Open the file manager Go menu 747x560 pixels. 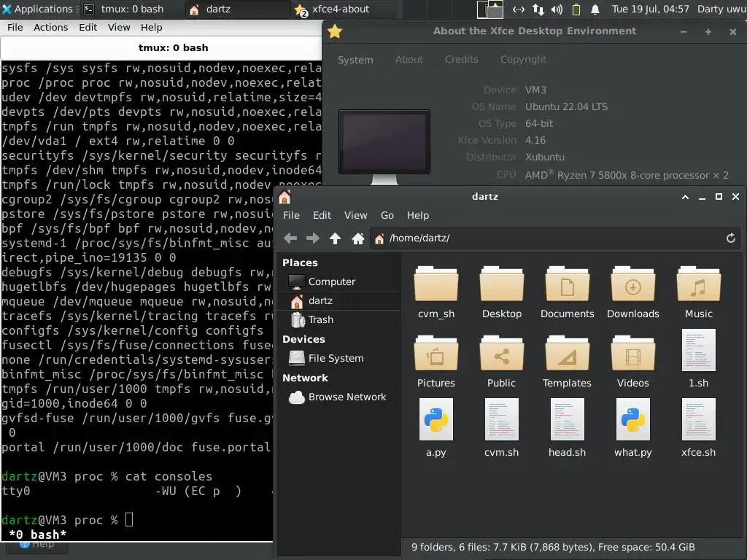(x=387, y=215)
